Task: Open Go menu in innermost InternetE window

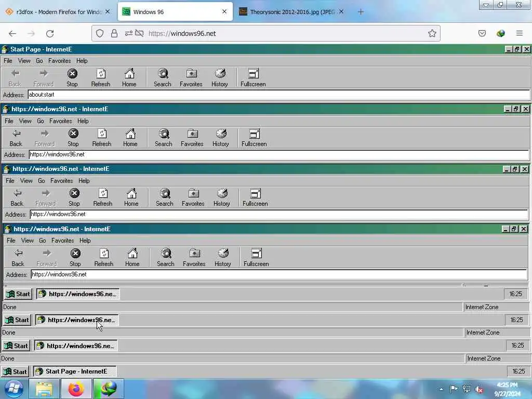Action: click(x=43, y=241)
